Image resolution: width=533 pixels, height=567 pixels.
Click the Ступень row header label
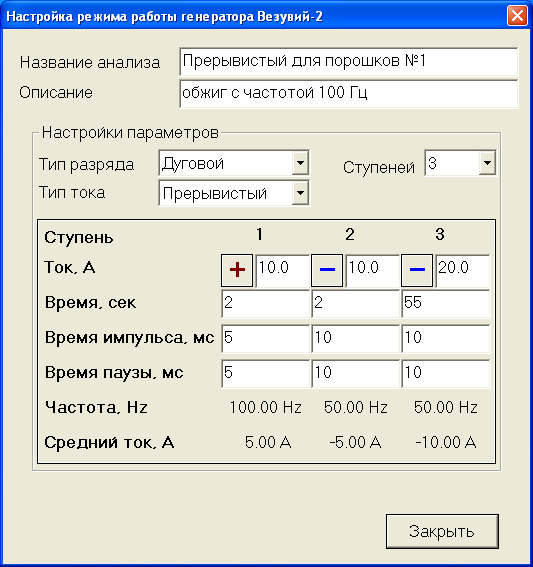point(79,238)
